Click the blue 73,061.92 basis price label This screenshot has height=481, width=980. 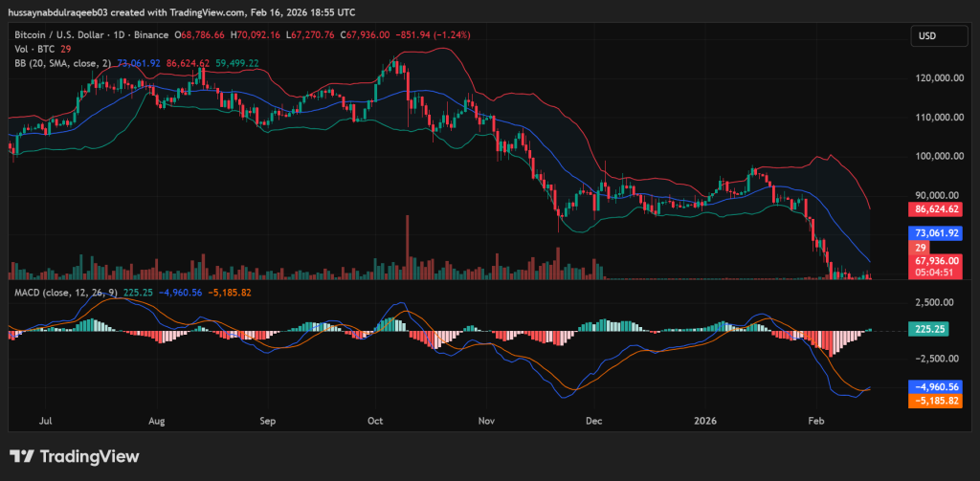(936, 232)
